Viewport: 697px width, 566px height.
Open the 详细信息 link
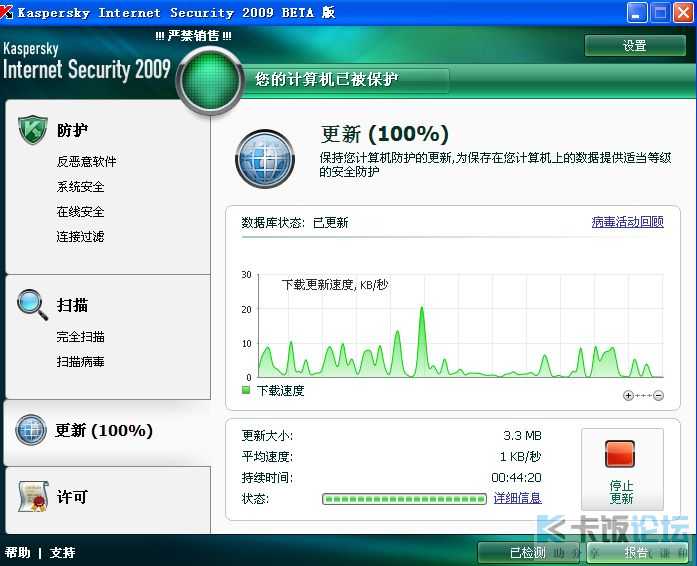517,498
